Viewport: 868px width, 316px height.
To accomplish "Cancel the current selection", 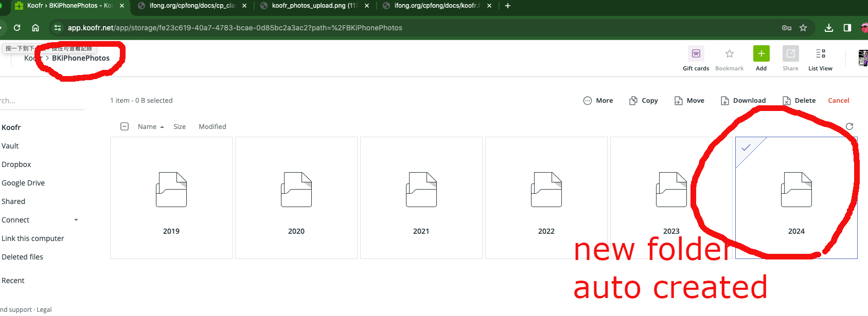I will coord(838,101).
